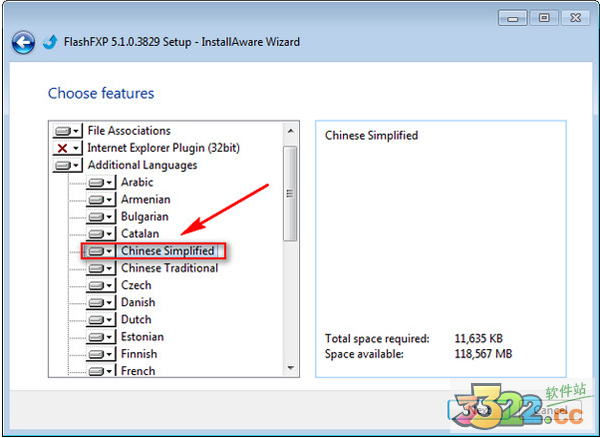Open Chinese Traditional install-state dropdown
600x438 pixels.
[x=101, y=268]
